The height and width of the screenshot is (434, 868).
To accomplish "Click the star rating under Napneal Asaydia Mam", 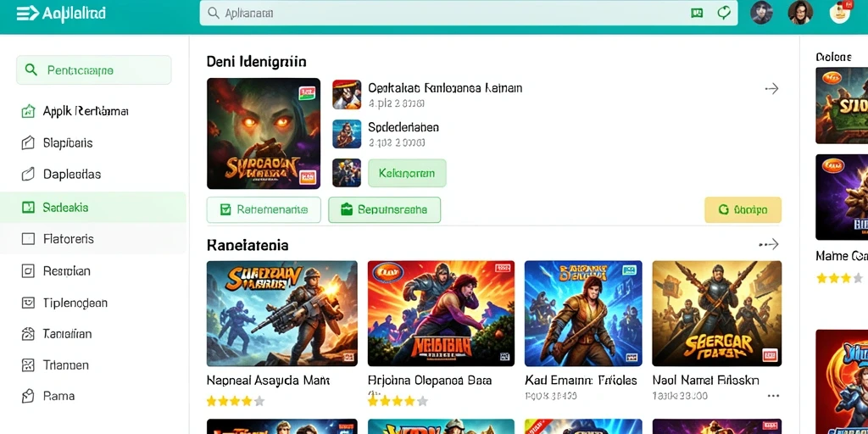I will tap(236, 401).
